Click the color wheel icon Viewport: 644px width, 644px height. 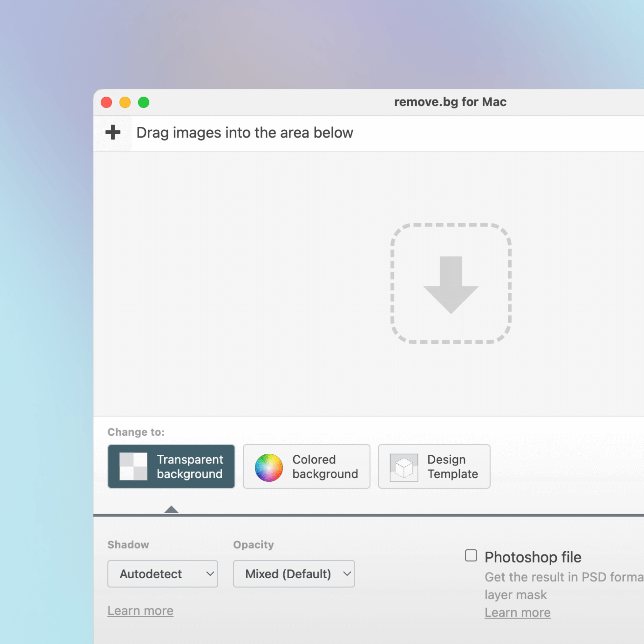point(269,467)
